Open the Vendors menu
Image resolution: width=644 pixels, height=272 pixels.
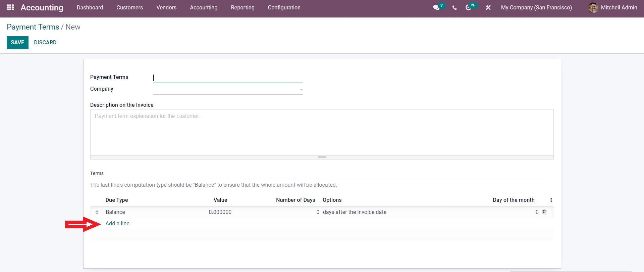(x=166, y=7)
